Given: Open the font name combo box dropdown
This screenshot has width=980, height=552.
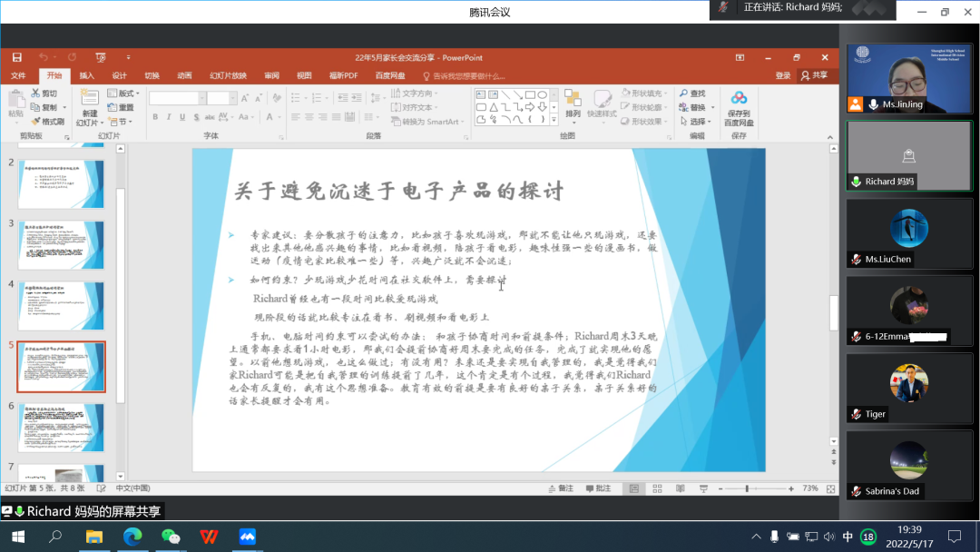Looking at the screenshot, I should (x=201, y=98).
